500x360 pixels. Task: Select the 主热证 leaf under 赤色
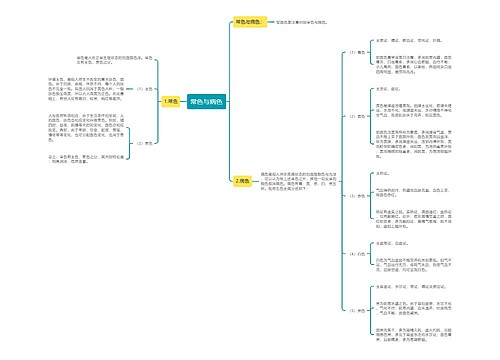point(383,174)
